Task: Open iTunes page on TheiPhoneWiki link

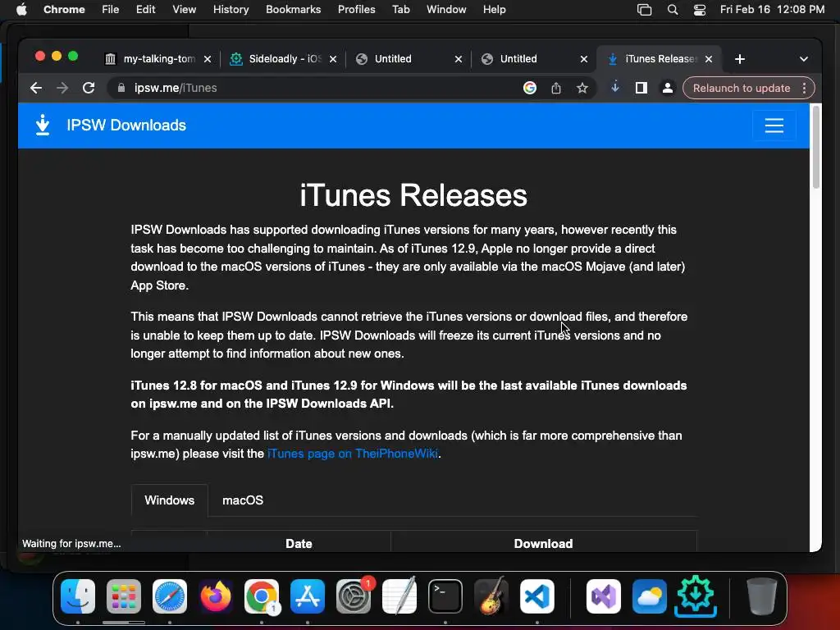Action: coord(353,454)
